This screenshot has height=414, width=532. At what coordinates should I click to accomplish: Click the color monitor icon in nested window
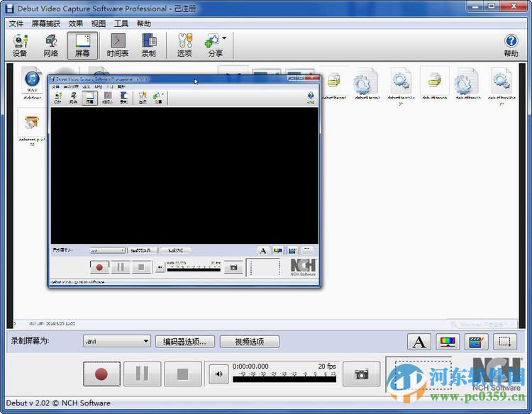[278, 250]
